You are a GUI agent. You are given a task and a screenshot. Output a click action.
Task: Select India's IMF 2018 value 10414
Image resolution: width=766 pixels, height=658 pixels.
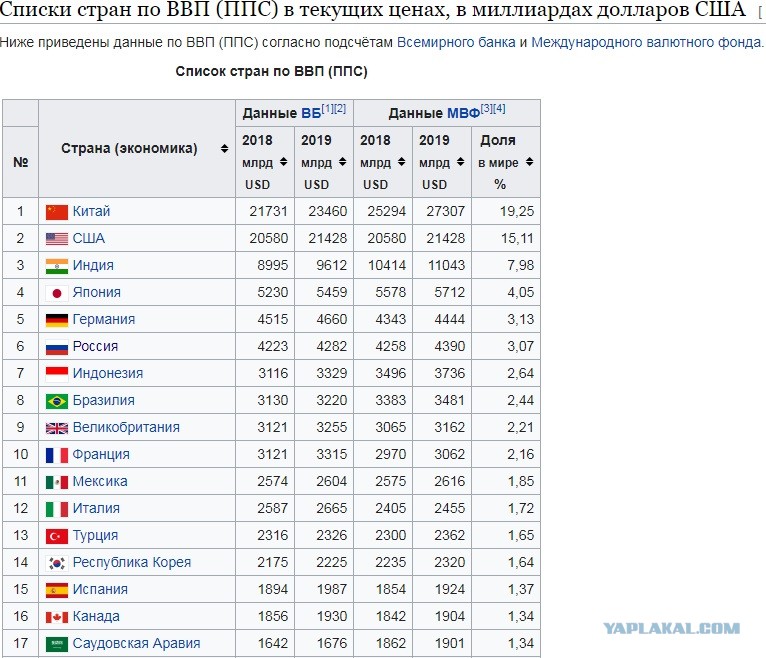[387, 265]
